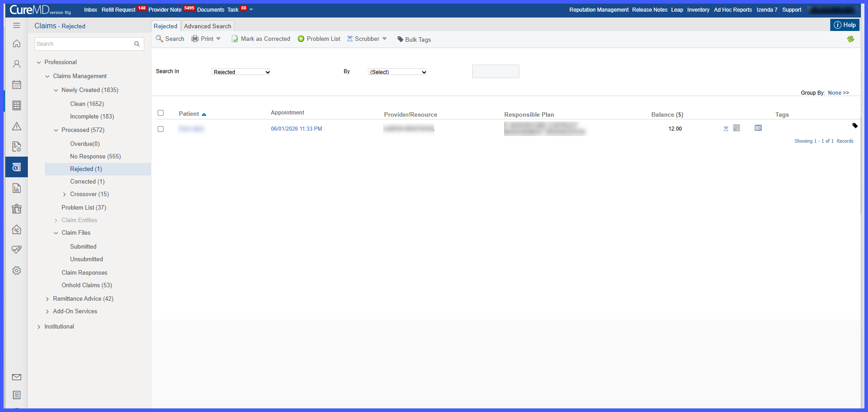Open the file cabinet icon in sidebar
Screen dimensions: 868x412
pos(17,105)
